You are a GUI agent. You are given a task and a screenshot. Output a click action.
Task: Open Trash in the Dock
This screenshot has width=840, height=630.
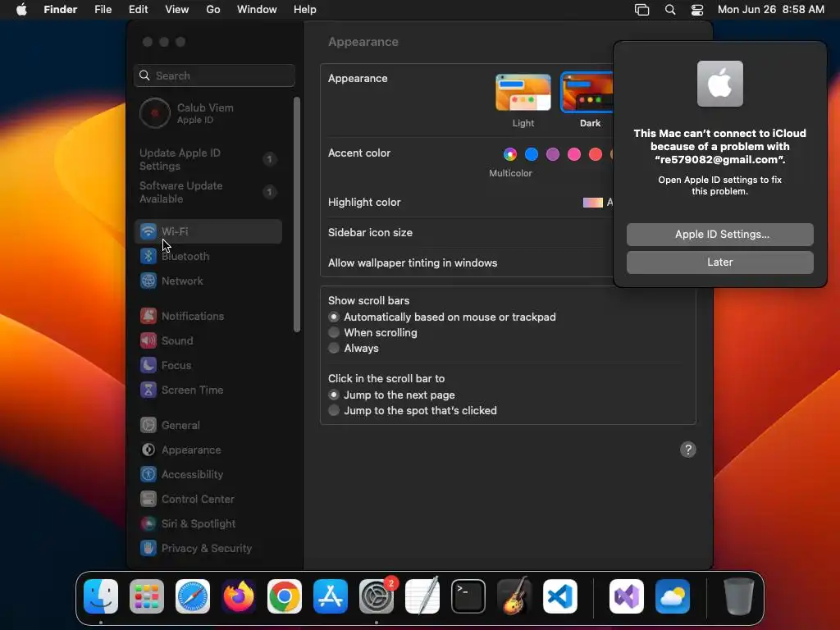coord(739,596)
